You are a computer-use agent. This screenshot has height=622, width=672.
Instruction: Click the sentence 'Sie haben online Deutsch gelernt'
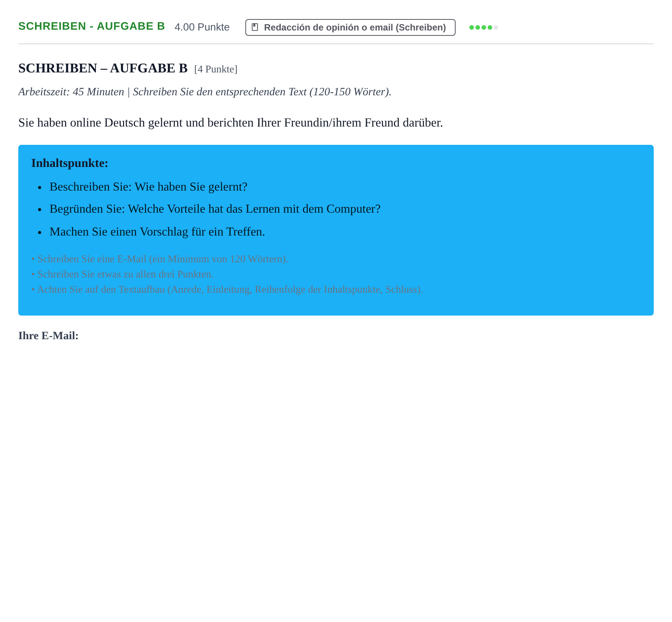230,123
